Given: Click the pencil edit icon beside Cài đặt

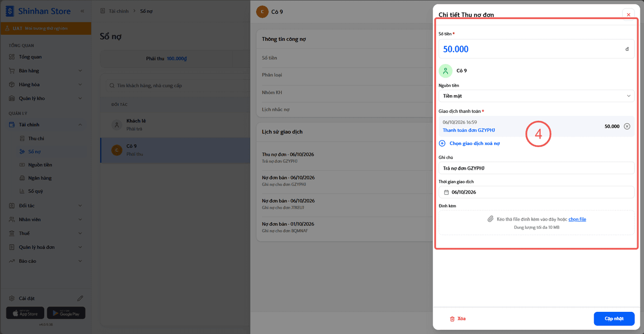Looking at the screenshot, I should tap(80, 298).
